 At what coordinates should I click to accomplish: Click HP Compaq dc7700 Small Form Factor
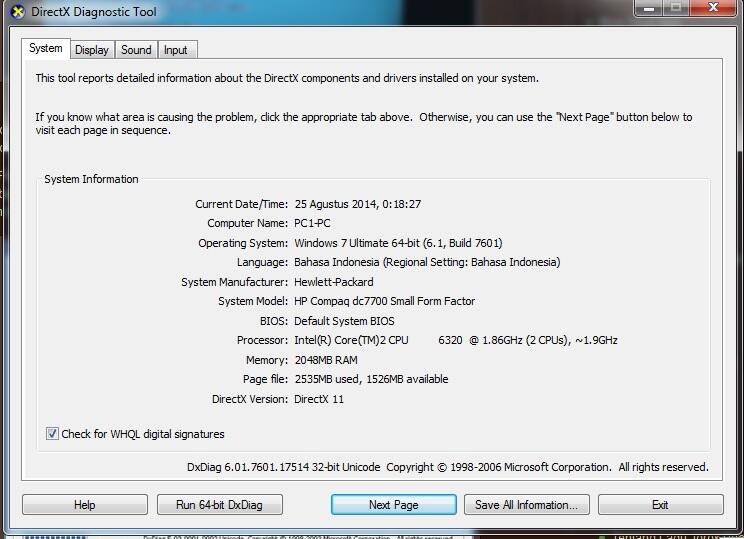click(x=384, y=301)
